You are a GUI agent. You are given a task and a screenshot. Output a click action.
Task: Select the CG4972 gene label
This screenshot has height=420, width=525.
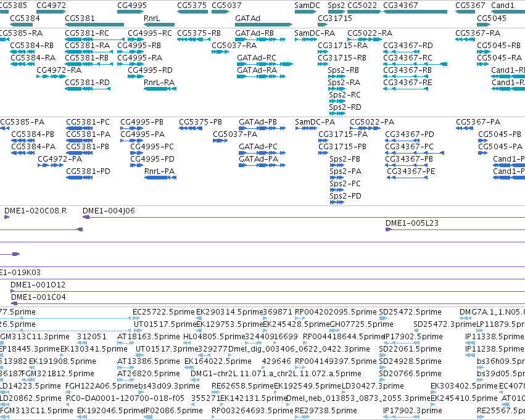51,6
